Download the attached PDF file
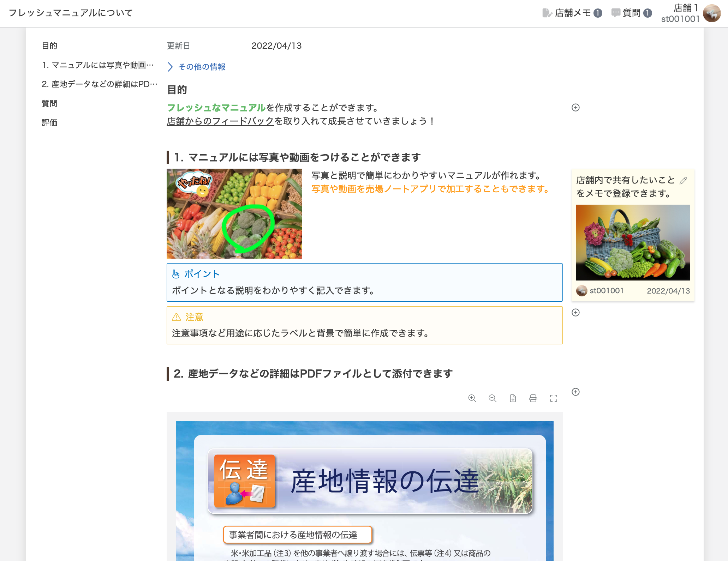Image resolution: width=728 pixels, height=561 pixels. point(513,398)
